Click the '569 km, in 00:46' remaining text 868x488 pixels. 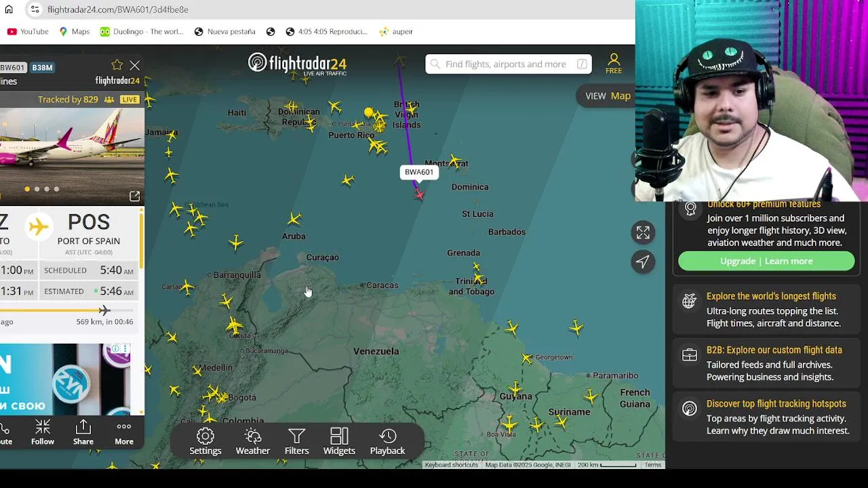[x=104, y=322]
